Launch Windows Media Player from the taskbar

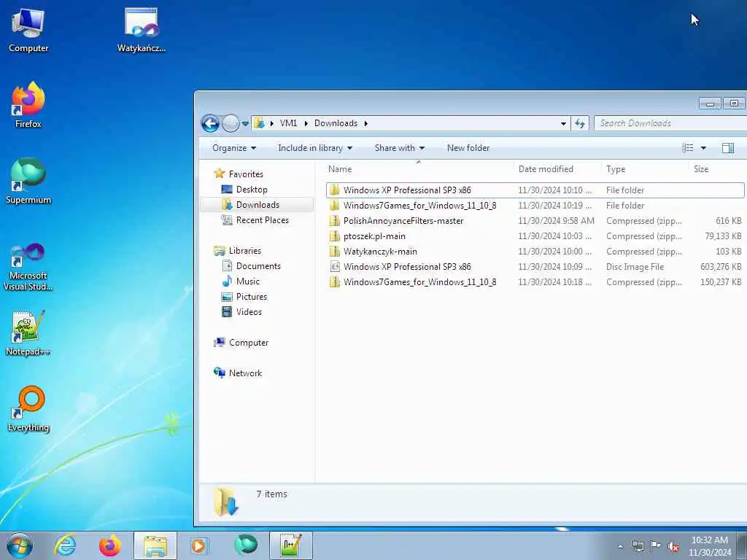[x=198, y=545]
